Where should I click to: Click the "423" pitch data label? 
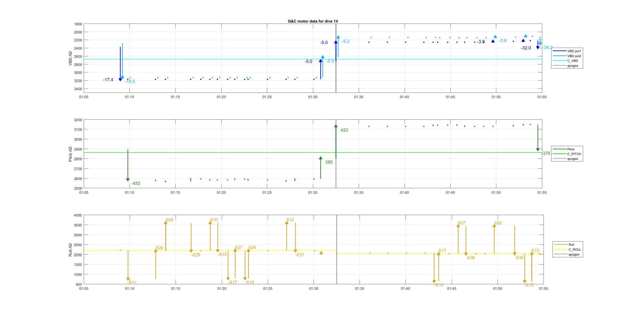click(x=344, y=130)
